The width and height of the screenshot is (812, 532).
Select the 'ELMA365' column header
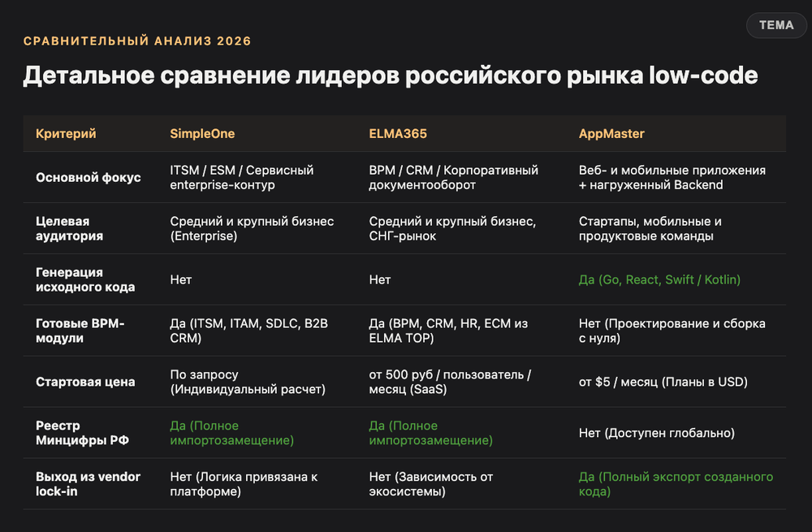[x=398, y=134]
